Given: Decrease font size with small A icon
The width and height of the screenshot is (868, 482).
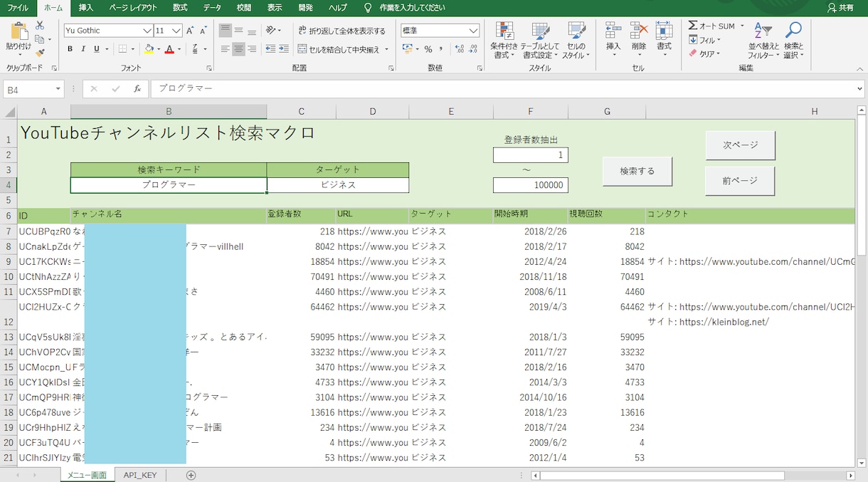Looking at the screenshot, I should (203, 31).
